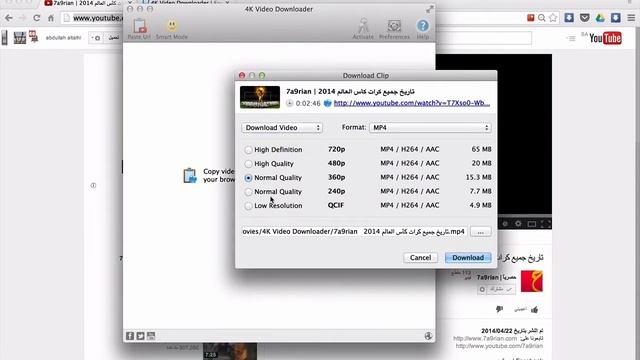Click the Cancel button
Screen dimensions: 640x360
tap(420, 258)
